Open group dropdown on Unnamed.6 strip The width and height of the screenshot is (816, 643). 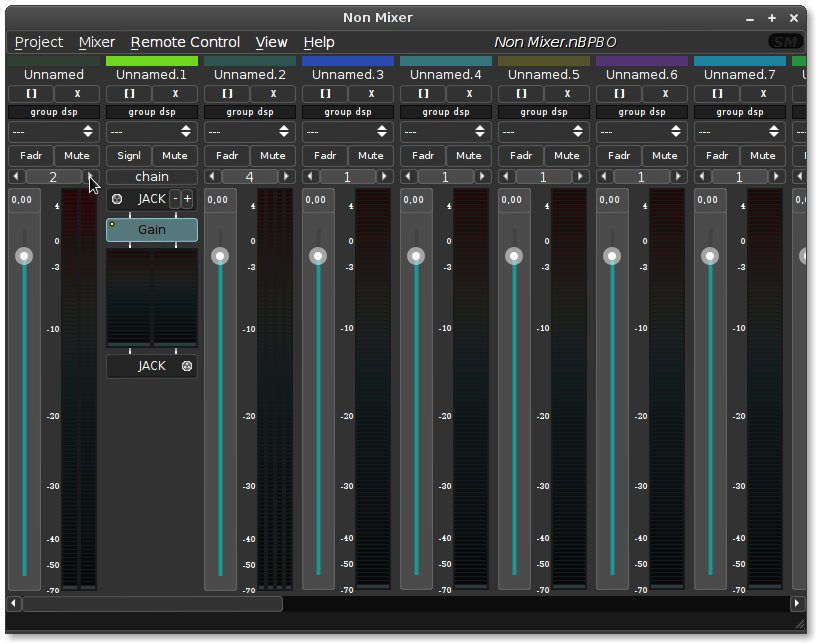click(x=642, y=132)
